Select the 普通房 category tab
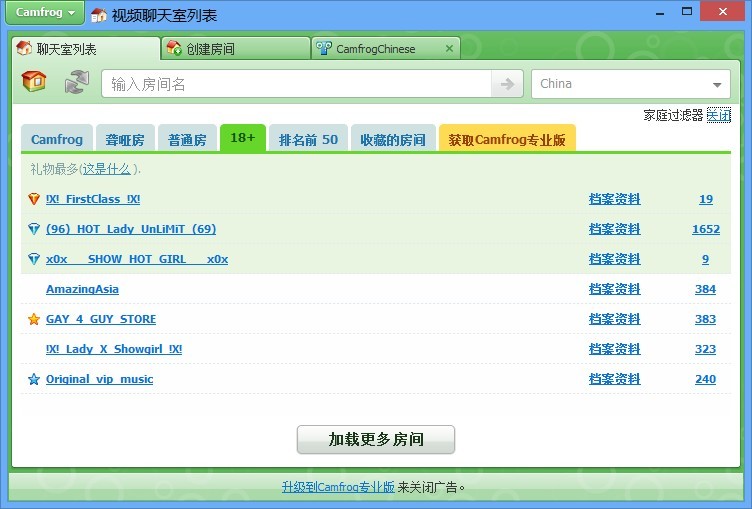Image resolution: width=752 pixels, height=509 pixels. (x=188, y=139)
